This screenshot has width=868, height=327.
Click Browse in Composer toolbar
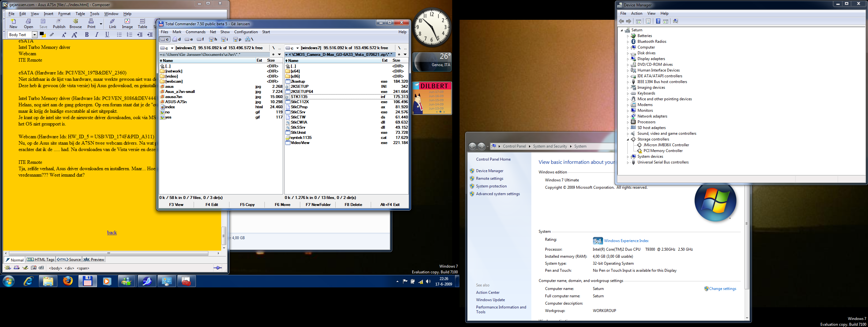pos(76,24)
